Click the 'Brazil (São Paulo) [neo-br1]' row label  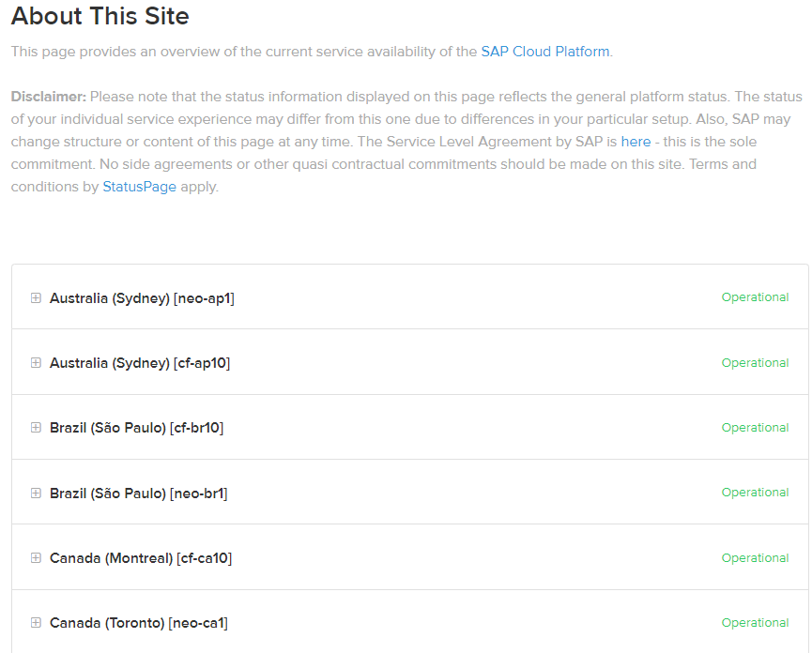(x=138, y=494)
